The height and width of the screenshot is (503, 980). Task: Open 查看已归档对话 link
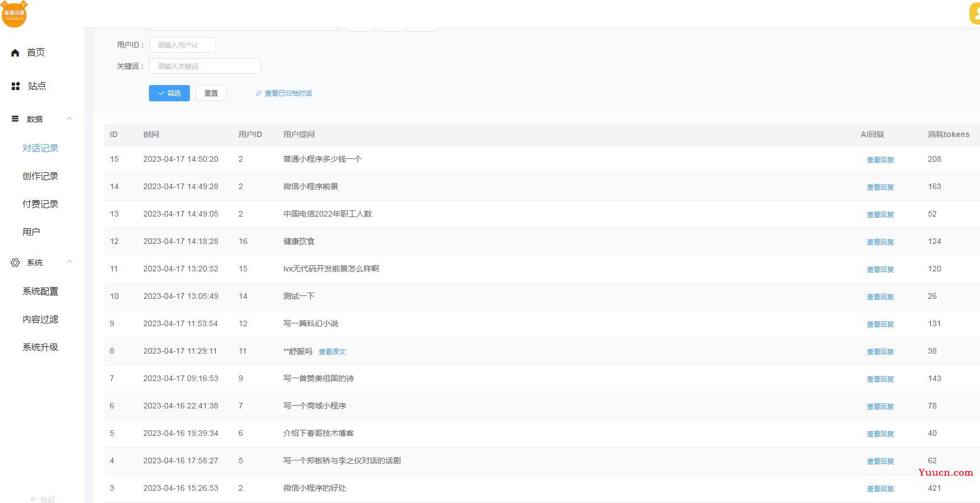tap(288, 93)
